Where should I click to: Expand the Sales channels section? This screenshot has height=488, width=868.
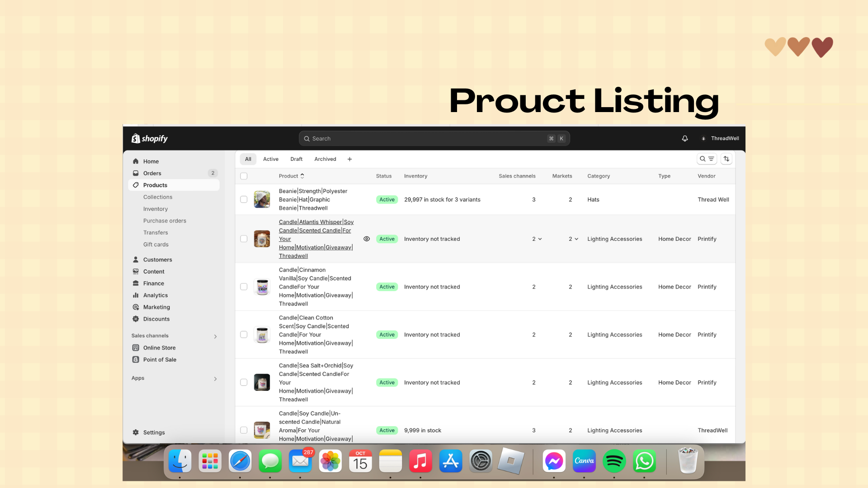coord(215,336)
